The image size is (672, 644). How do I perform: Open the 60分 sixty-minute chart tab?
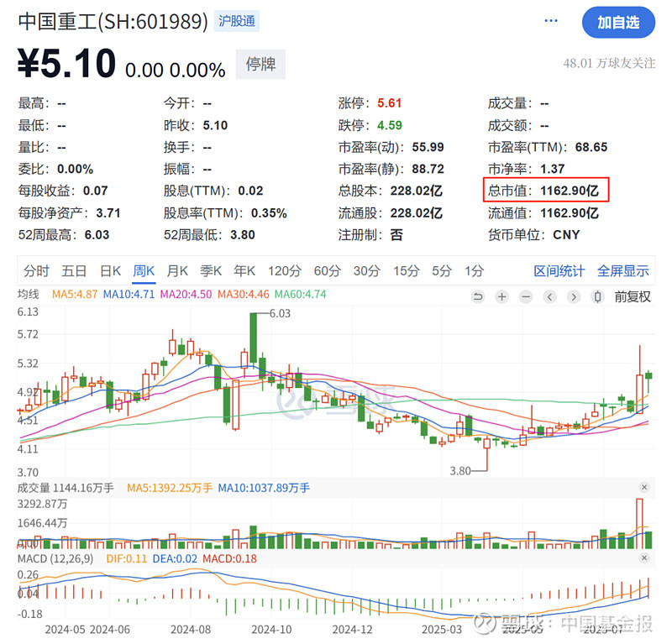pyautogui.click(x=326, y=271)
